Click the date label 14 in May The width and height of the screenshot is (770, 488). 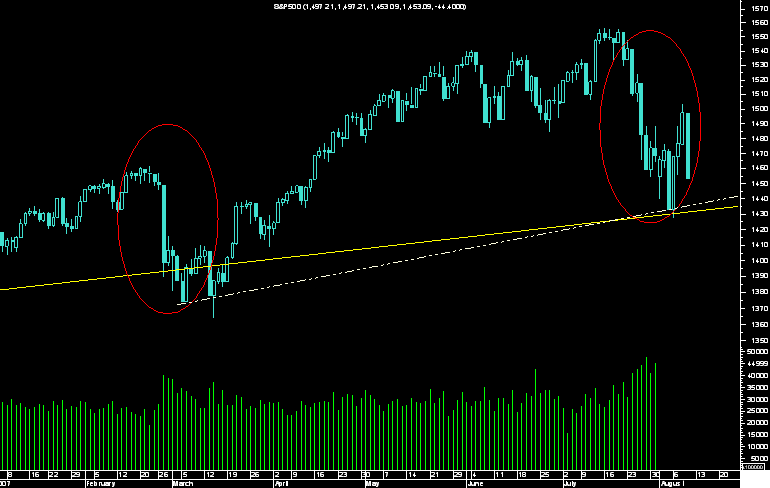pos(412,475)
